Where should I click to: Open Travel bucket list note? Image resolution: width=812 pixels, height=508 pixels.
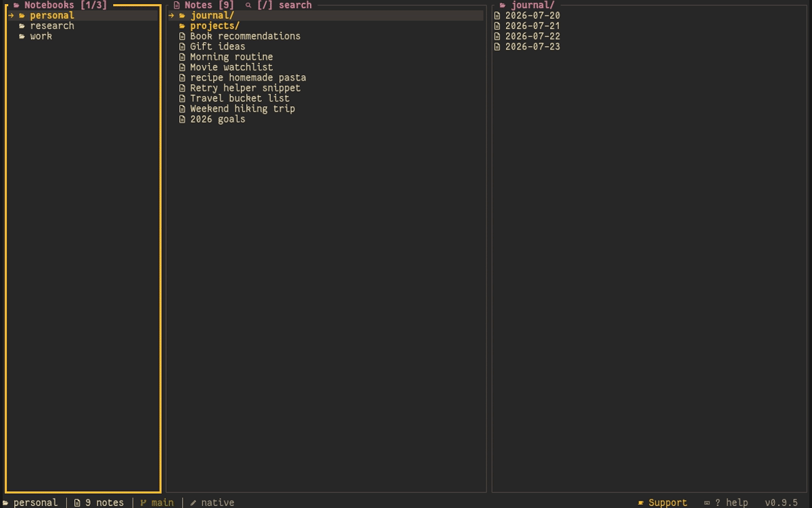pyautogui.click(x=240, y=98)
